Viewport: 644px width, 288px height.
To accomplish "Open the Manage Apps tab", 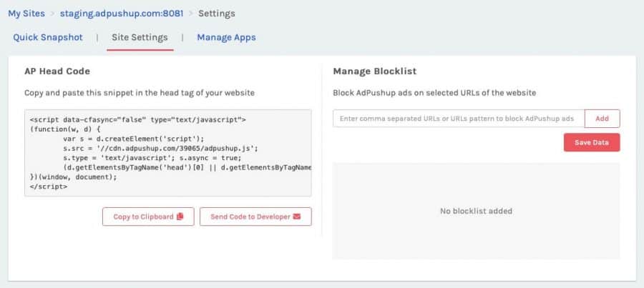I will coord(226,37).
